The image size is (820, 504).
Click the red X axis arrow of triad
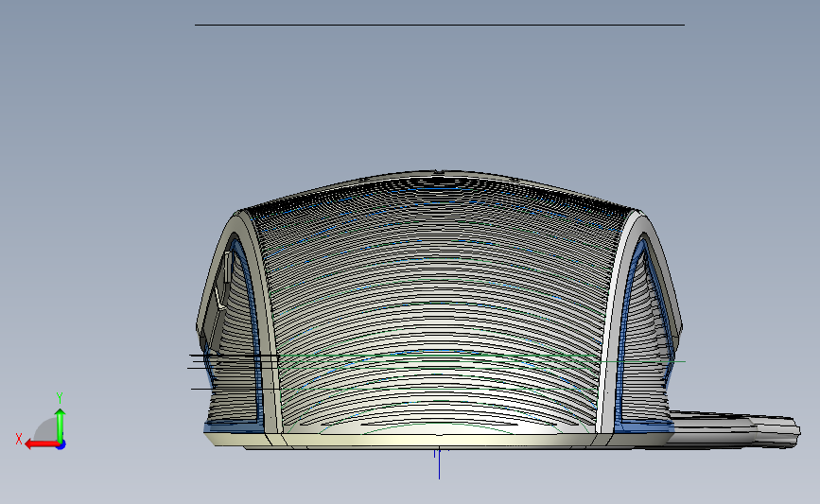[x=41, y=444]
